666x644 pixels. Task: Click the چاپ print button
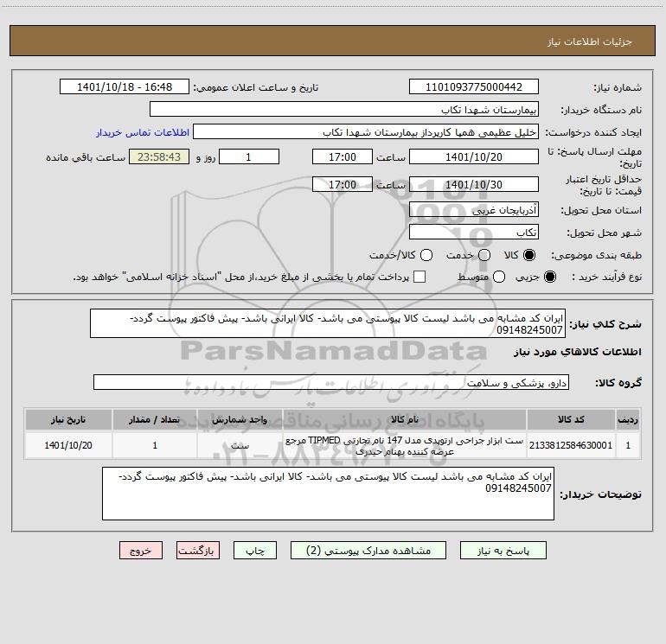[x=255, y=551]
